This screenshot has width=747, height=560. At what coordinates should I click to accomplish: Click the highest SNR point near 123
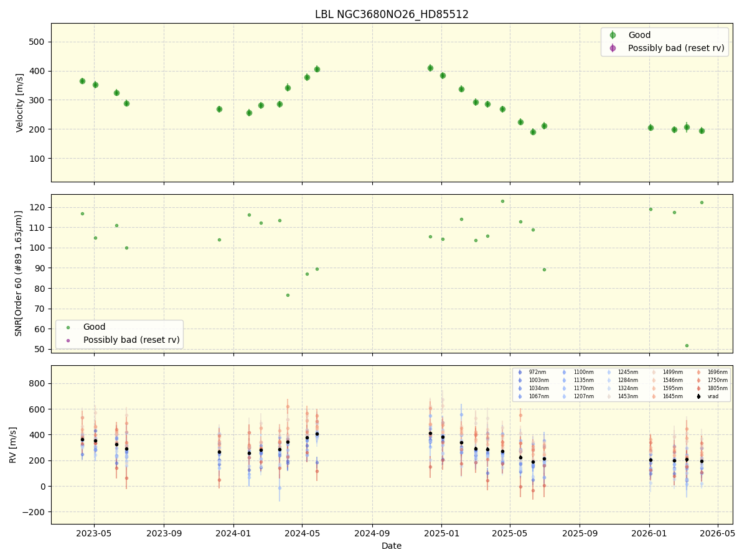point(502,201)
